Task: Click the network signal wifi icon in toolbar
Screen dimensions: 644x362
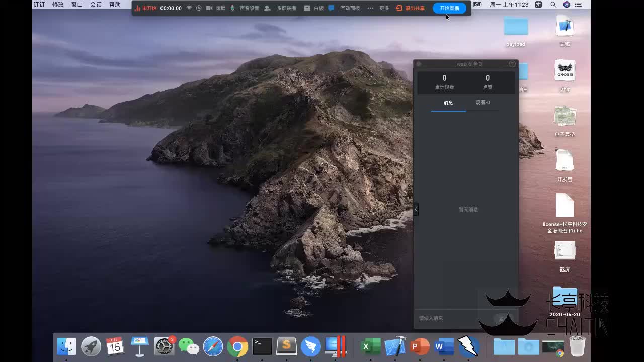Action: [189, 8]
